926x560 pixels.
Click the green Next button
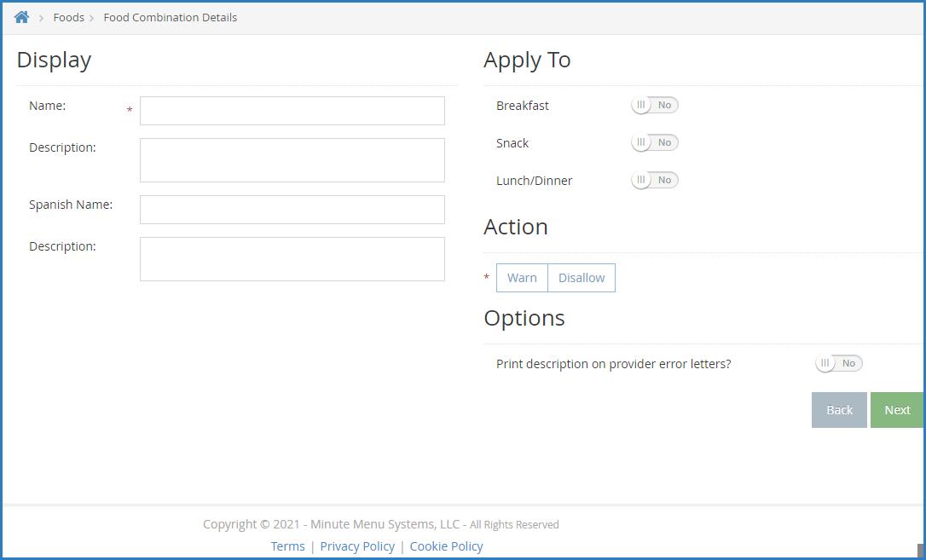tap(897, 410)
